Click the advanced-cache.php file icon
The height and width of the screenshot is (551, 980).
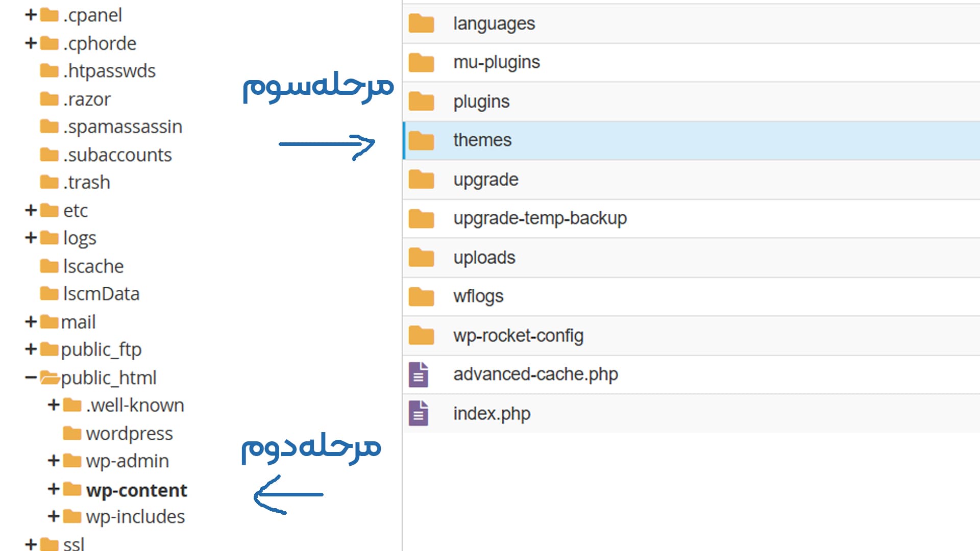point(419,374)
